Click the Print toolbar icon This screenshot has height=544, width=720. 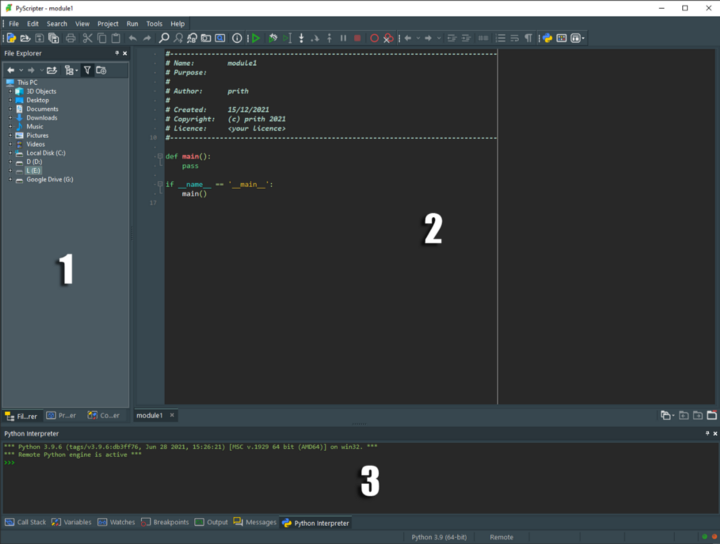point(70,39)
